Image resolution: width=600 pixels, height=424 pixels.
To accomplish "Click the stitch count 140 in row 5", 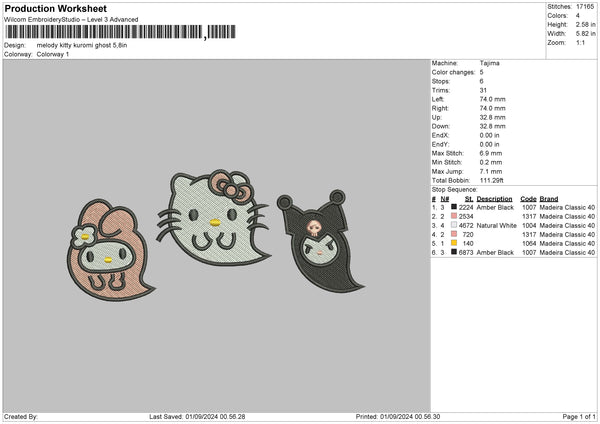I will pyautogui.click(x=468, y=243).
